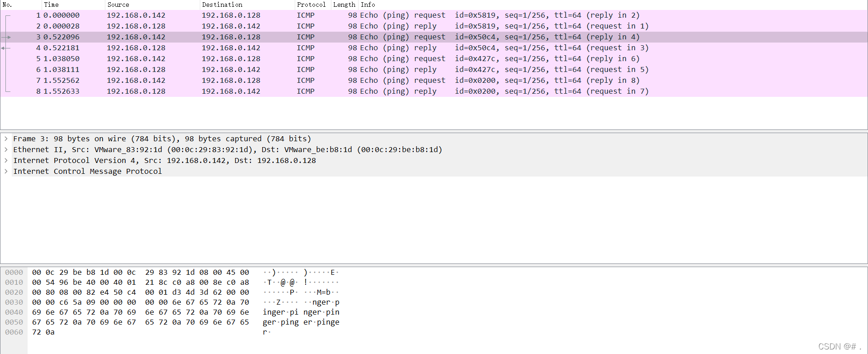Click hex offset 0050 in bytes pane

[14, 322]
